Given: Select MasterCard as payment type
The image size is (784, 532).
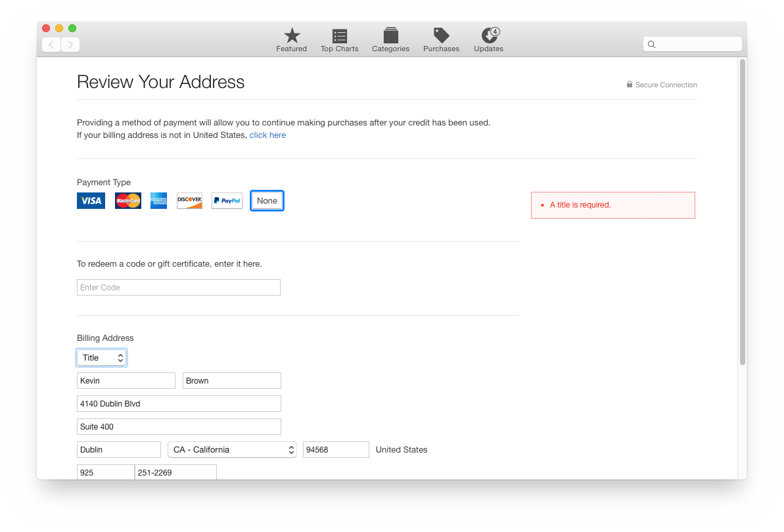Looking at the screenshot, I should (128, 201).
